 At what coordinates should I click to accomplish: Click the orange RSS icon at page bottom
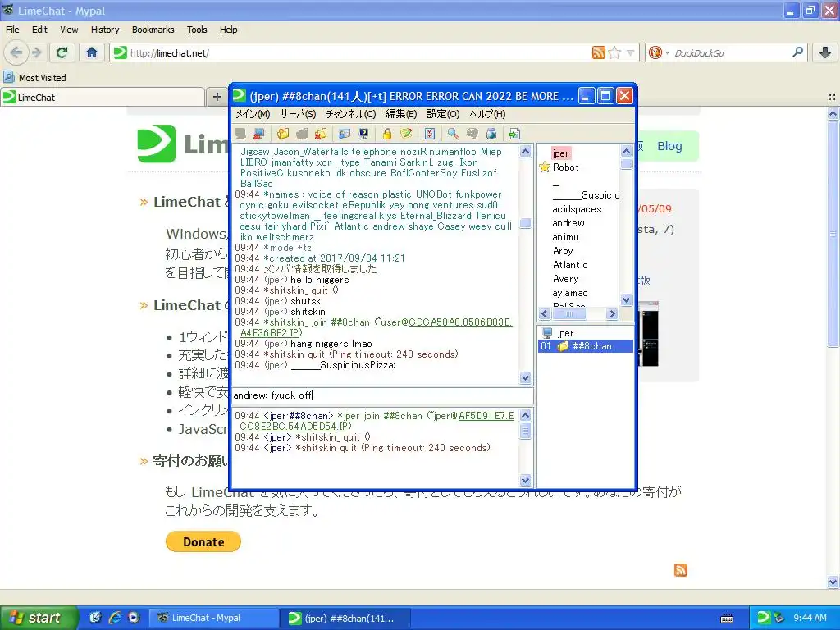[x=680, y=570]
